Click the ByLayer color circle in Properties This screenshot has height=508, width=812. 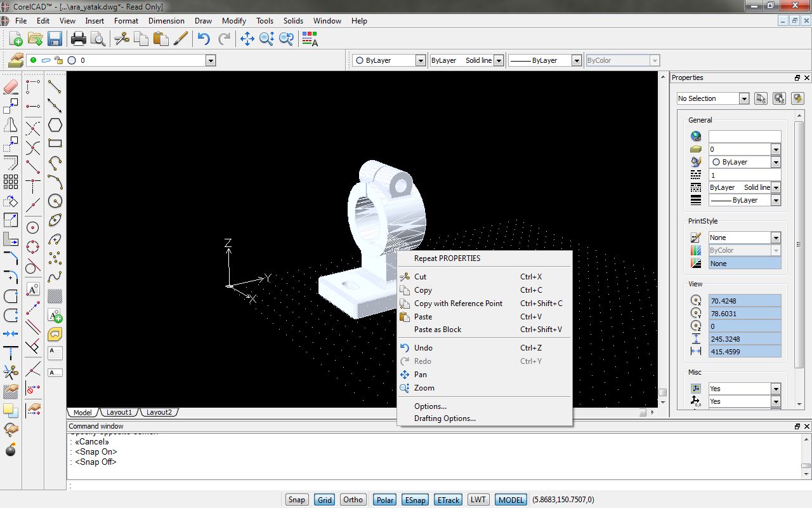click(716, 162)
